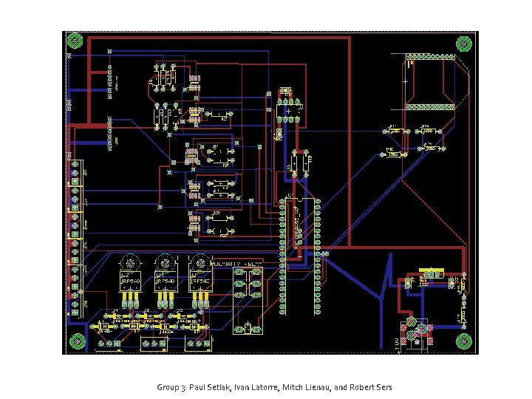Select the yellow three-pin regulator footprint
The width and height of the screenshot is (532, 399).
[x=431, y=273]
